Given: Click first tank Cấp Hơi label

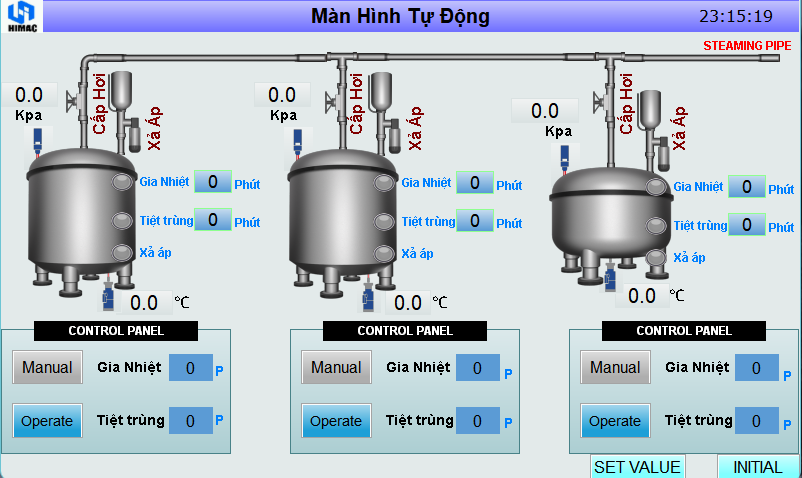Looking at the screenshot, I should click(99, 104).
